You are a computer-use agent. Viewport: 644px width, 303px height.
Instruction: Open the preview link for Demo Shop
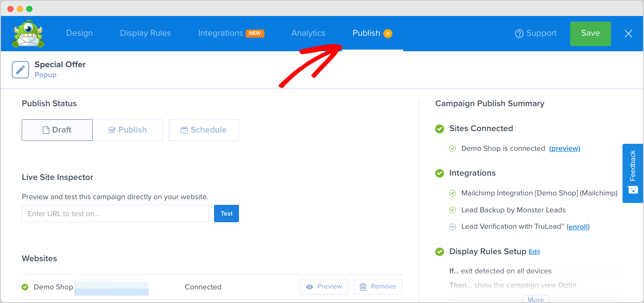(564, 148)
